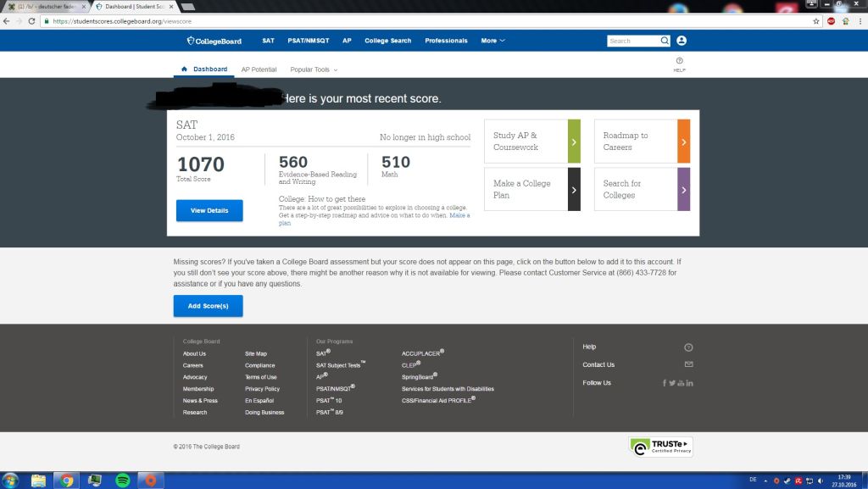This screenshot has width=868, height=489.
Task: Open the SAT Subject Tests footer link
Action: tap(341, 365)
